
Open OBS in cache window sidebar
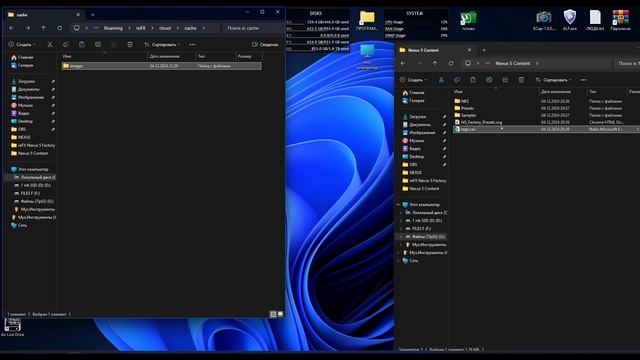(x=22, y=129)
